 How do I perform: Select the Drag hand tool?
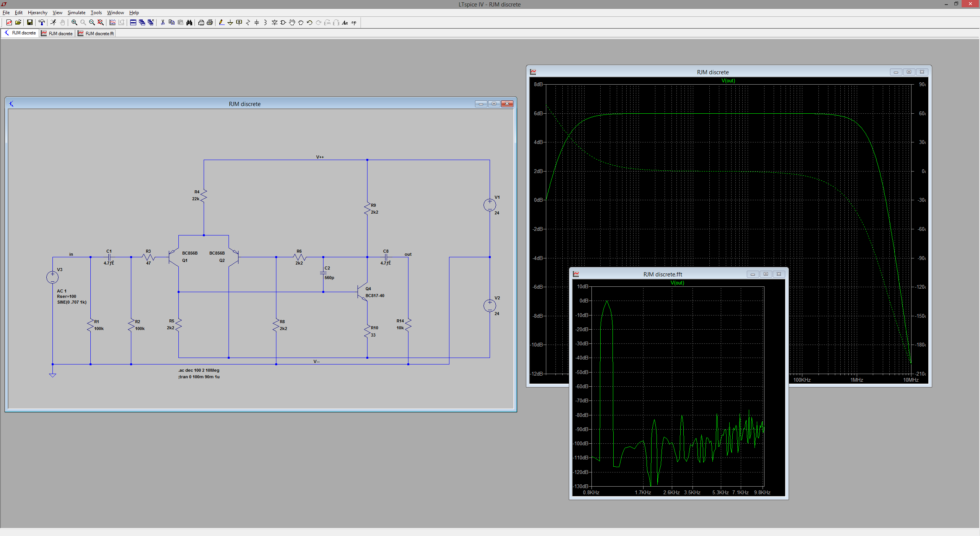(x=301, y=23)
